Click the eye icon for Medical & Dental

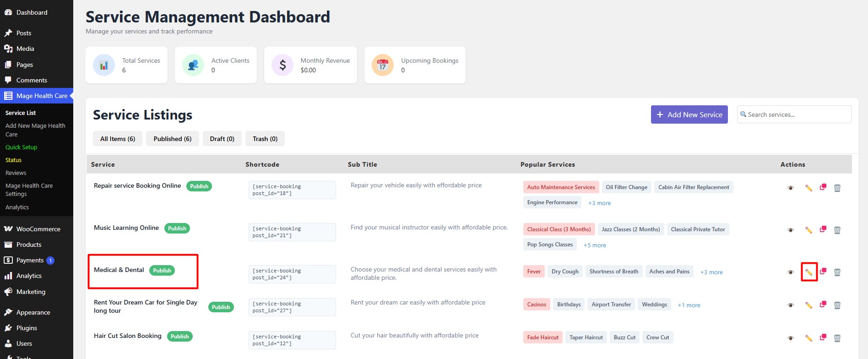click(x=790, y=272)
